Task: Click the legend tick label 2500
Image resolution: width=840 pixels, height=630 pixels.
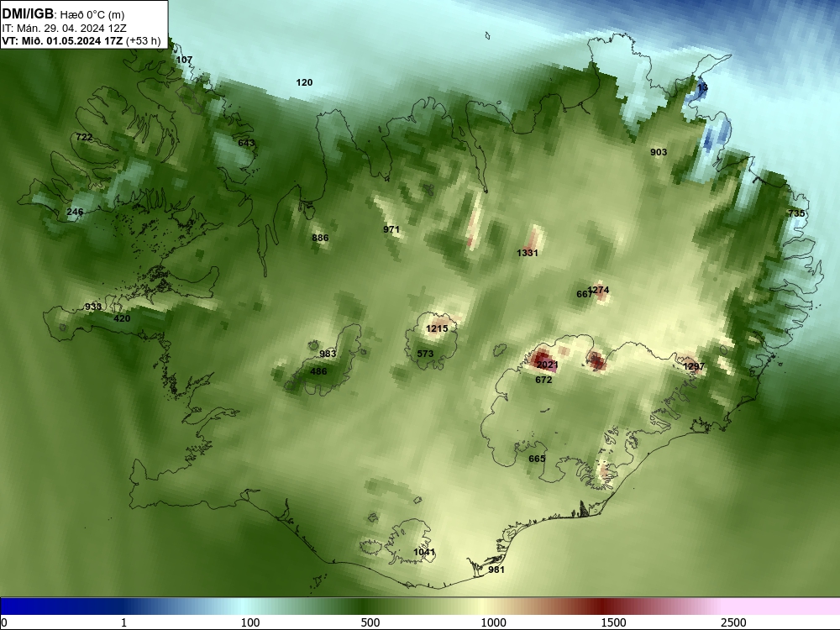Action: (733, 622)
